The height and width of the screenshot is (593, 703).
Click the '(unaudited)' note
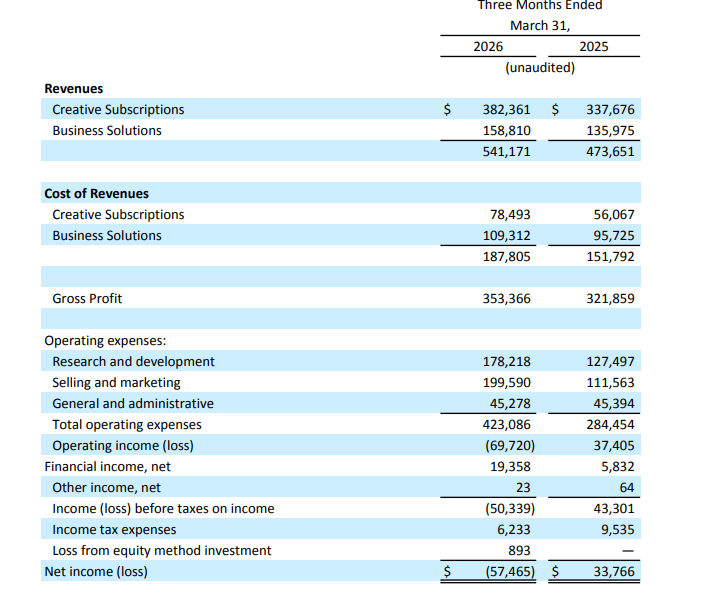click(540, 68)
